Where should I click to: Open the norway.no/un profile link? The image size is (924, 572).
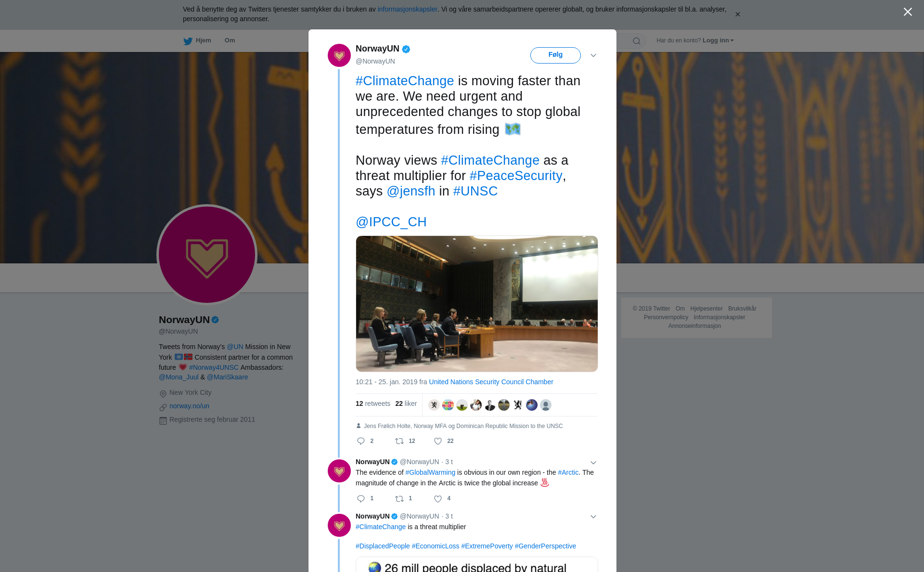point(189,406)
